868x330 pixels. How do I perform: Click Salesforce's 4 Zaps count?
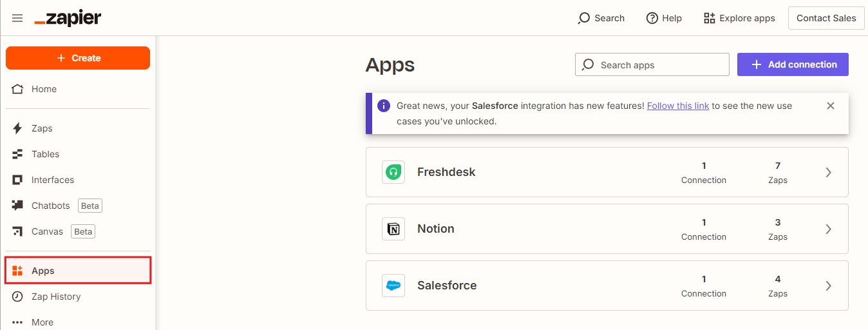pos(778,286)
